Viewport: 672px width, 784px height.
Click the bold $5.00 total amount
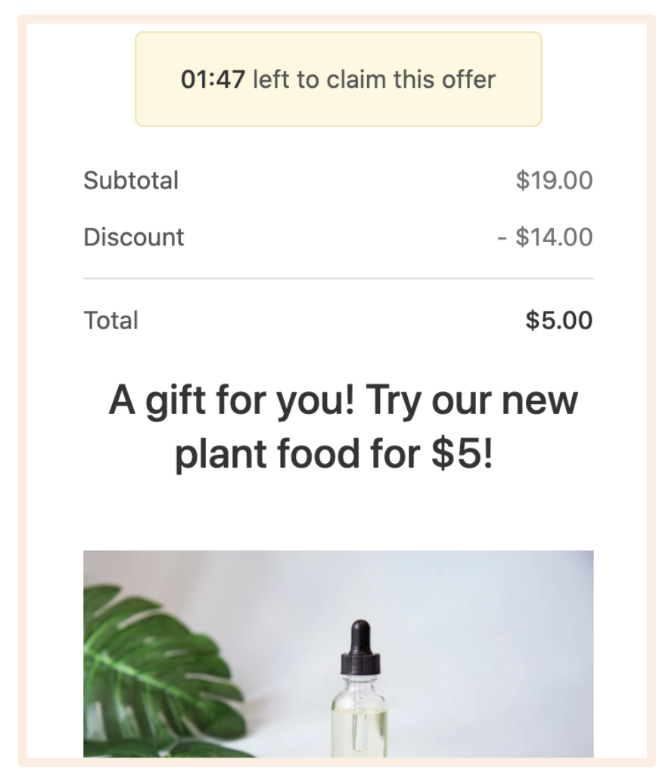[559, 320]
